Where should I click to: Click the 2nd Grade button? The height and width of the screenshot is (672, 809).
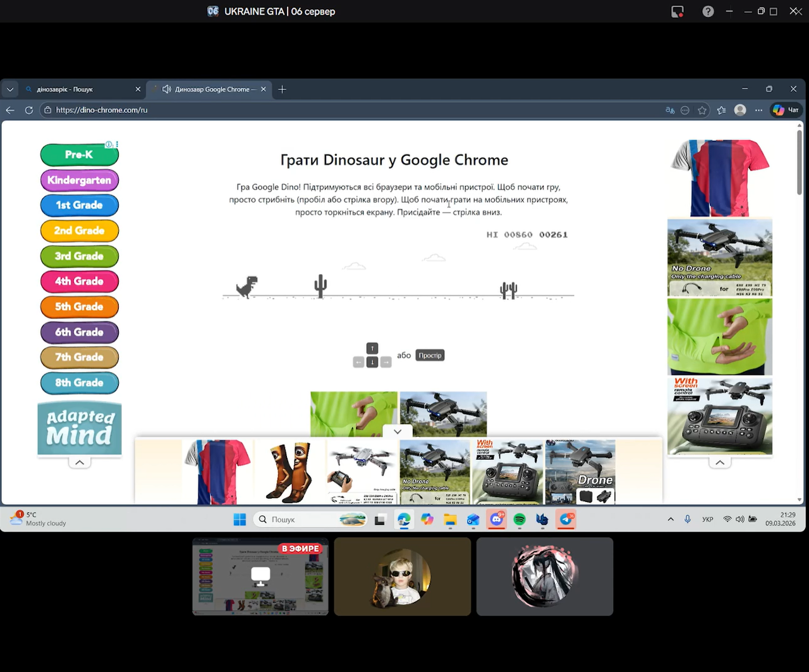(80, 231)
